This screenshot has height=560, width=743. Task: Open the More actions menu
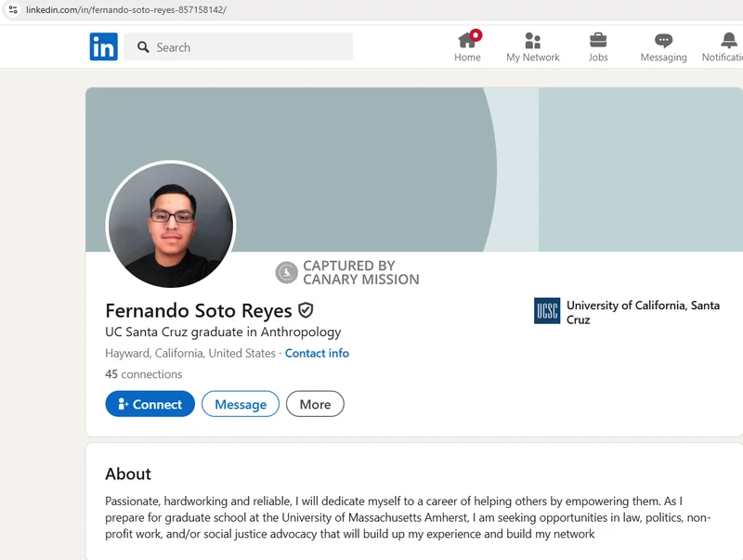tap(315, 404)
